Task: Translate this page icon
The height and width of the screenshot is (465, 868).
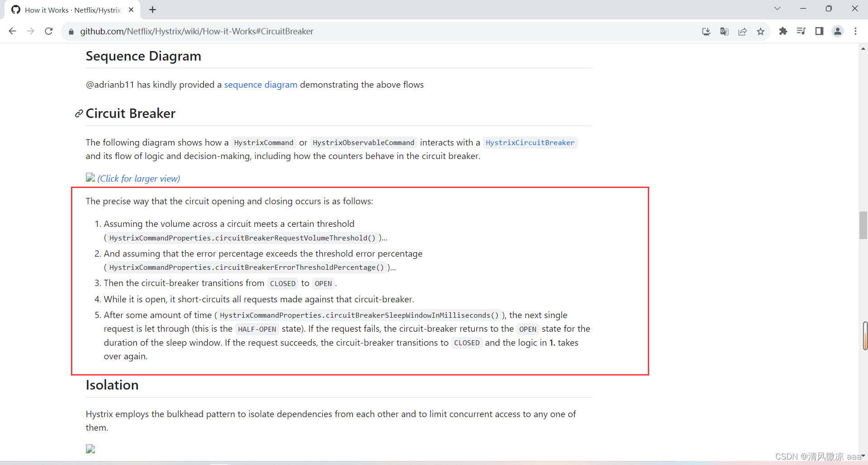Action: (724, 31)
